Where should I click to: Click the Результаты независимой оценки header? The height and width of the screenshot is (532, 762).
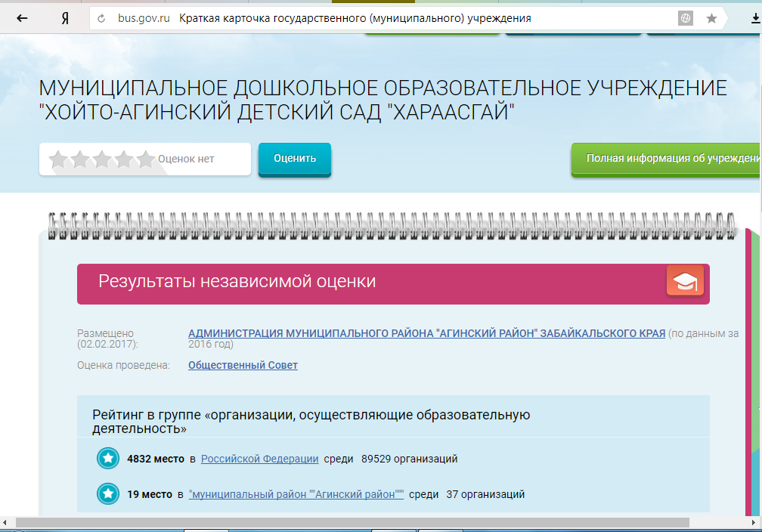coord(393,283)
